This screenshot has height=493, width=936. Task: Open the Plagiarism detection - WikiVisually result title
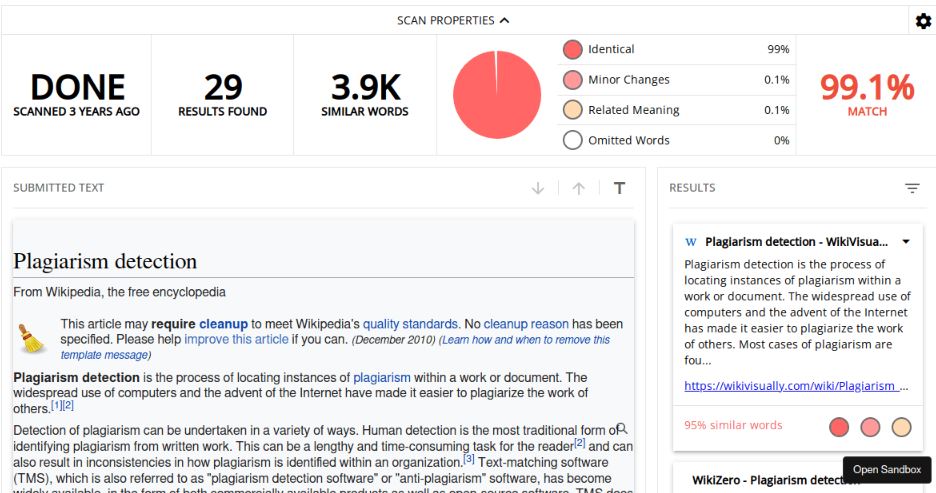796,242
